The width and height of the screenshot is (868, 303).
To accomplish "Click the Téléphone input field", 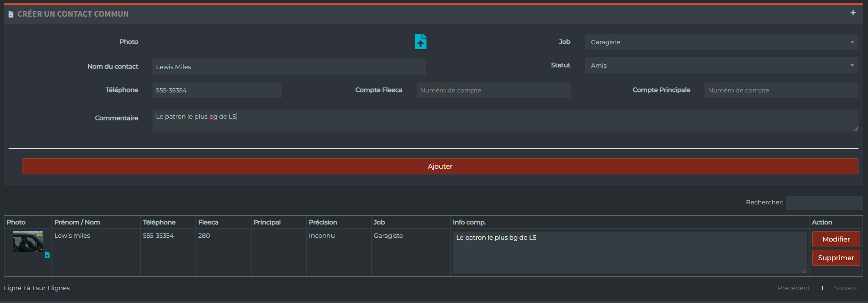I will coord(217,90).
